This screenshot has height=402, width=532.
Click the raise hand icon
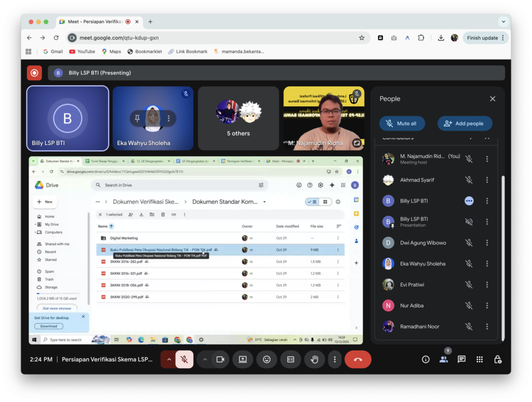coord(314,359)
